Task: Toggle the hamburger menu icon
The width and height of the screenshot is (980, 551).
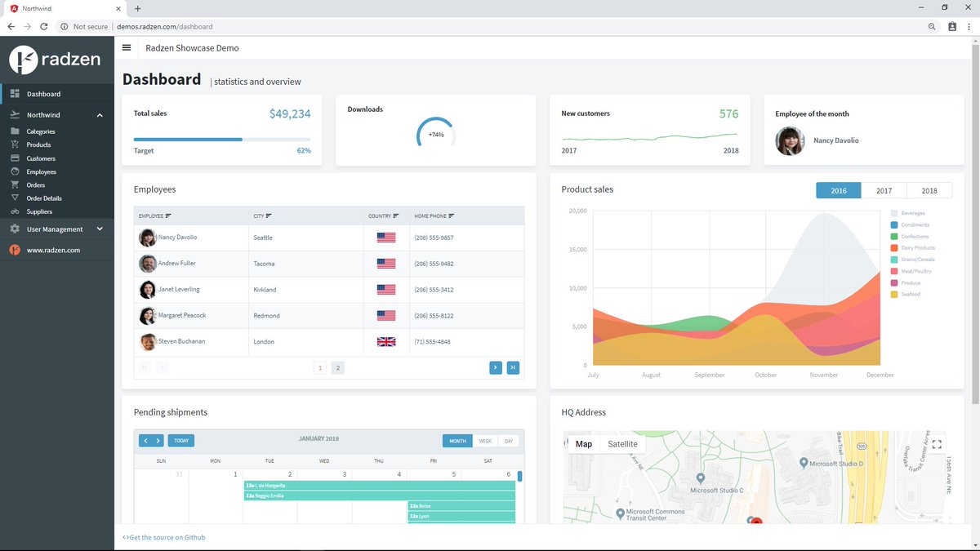Action: pos(127,47)
